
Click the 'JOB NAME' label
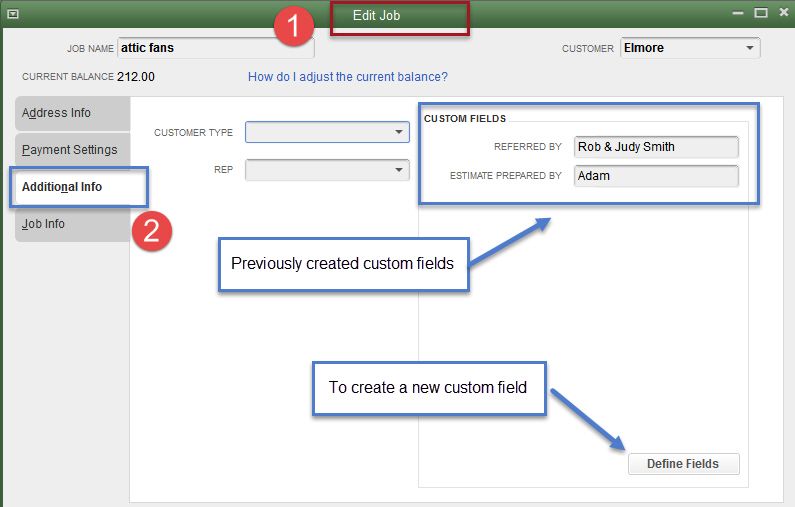click(90, 49)
